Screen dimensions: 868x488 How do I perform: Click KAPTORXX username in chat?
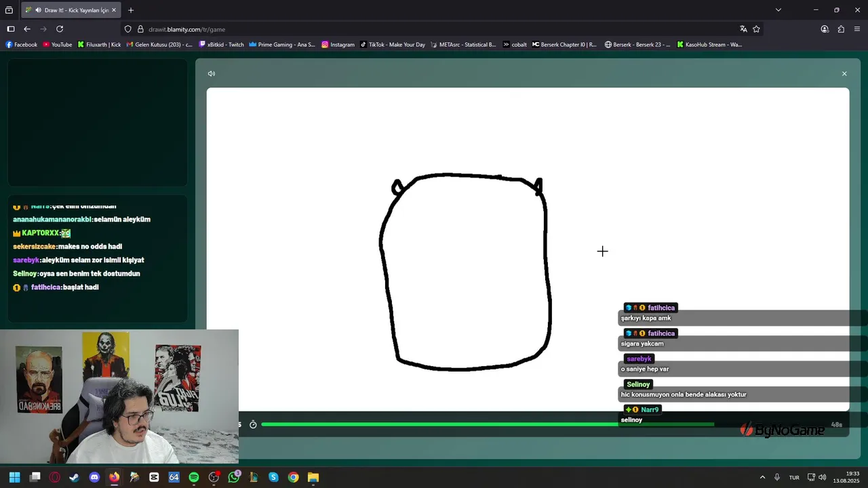(41, 233)
